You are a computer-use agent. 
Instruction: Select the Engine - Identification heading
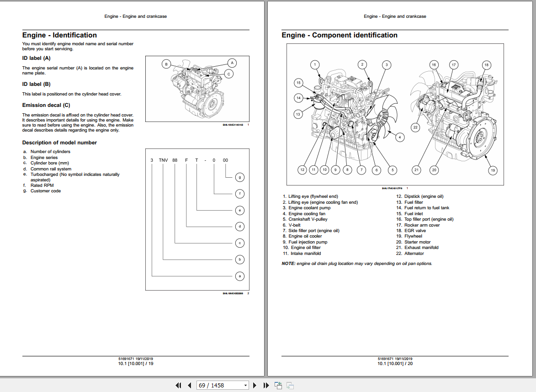pyautogui.click(x=60, y=35)
